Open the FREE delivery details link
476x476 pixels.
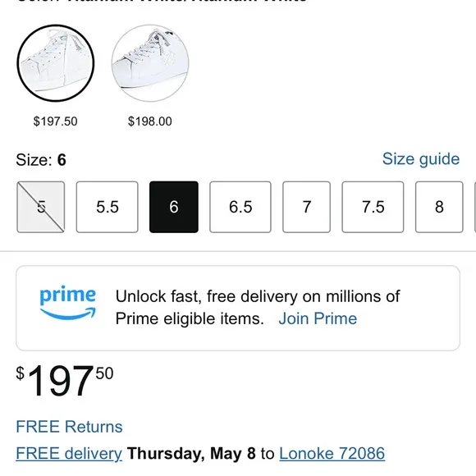pos(69,454)
